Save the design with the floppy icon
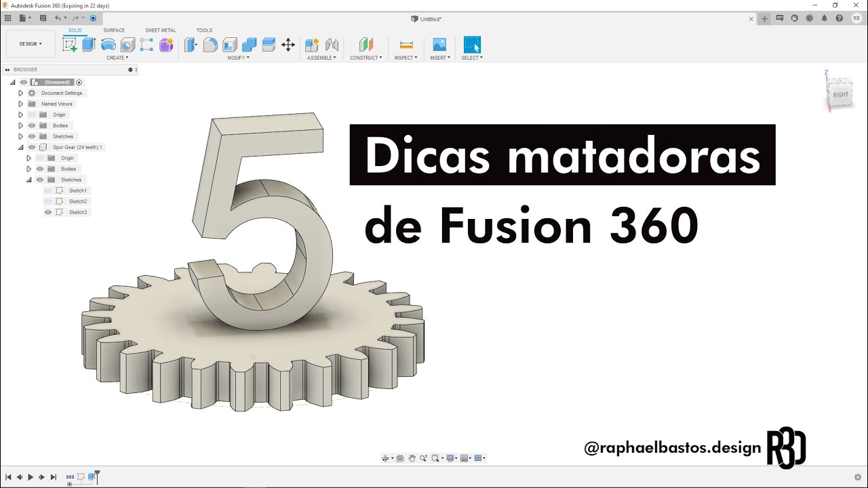Screen dimensions: 868x488 tap(43, 18)
